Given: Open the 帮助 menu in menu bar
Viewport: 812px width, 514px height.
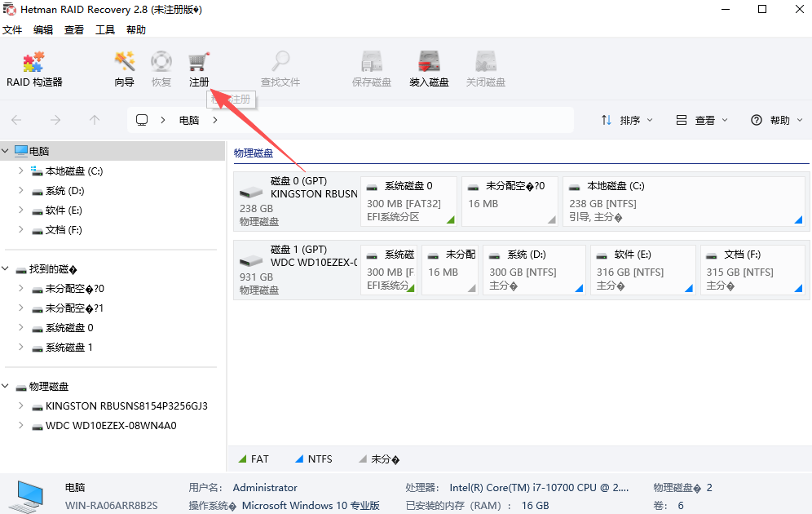Looking at the screenshot, I should [136, 30].
